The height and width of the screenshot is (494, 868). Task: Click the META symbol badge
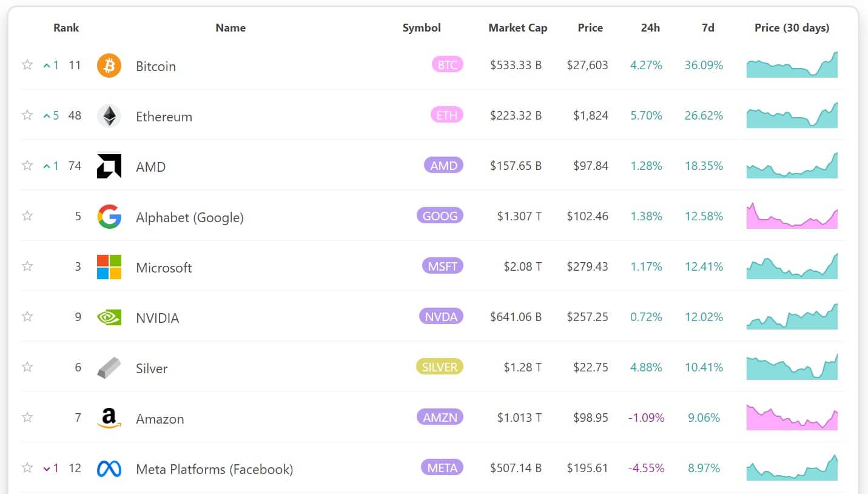(442, 467)
